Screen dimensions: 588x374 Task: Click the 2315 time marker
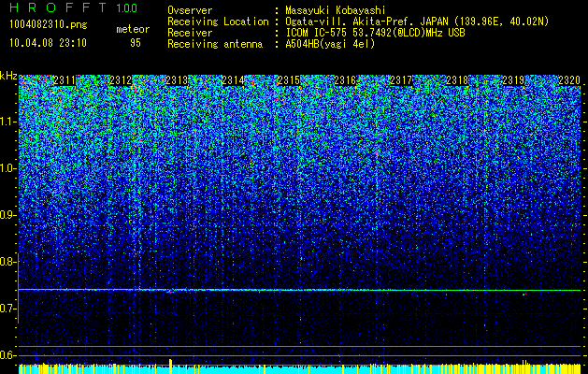point(289,80)
